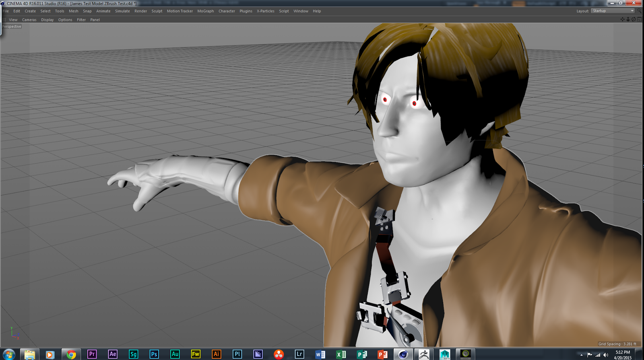Click the viewport zoom camera icon
Image resolution: width=644 pixels, height=360 pixels.
[x=628, y=19]
